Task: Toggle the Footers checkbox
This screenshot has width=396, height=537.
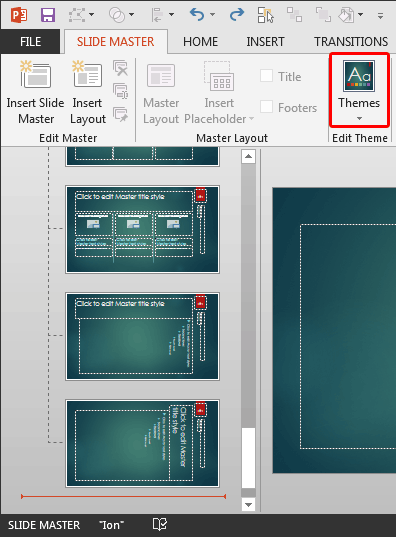Action: tap(267, 107)
